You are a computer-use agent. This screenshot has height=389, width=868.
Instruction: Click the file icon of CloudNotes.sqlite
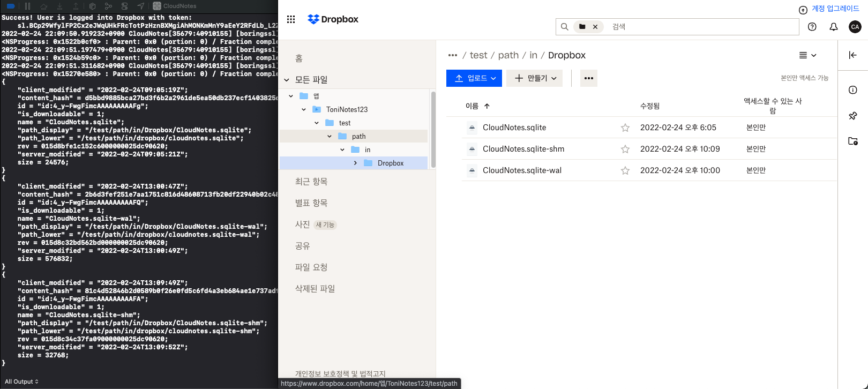[472, 128]
